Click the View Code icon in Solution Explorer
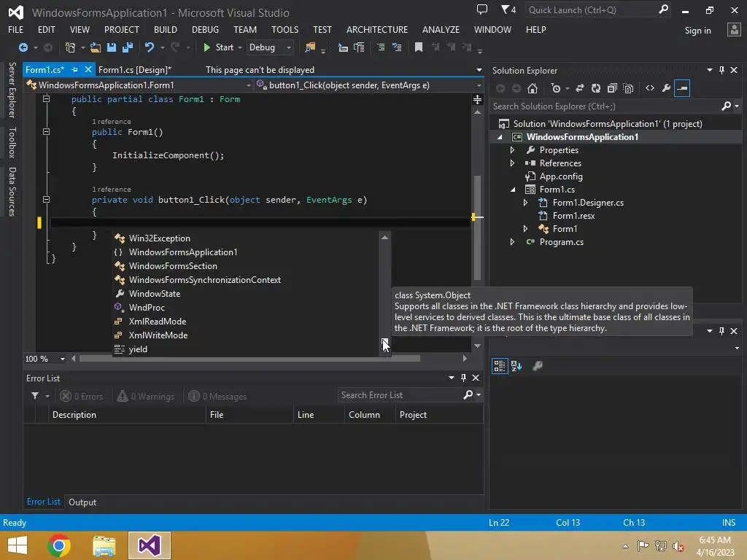 tap(650, 88)
